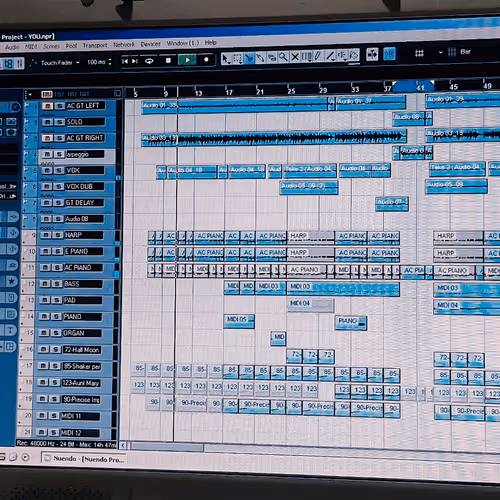Select the Play speaker tool
This screenshot has width=500, height=500.
342,55
